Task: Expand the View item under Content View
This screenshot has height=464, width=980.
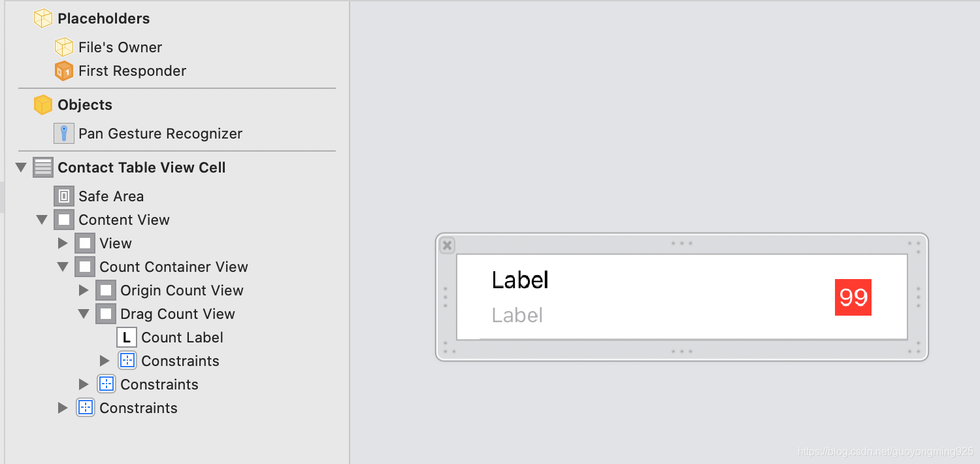Action: pos(63,242)
